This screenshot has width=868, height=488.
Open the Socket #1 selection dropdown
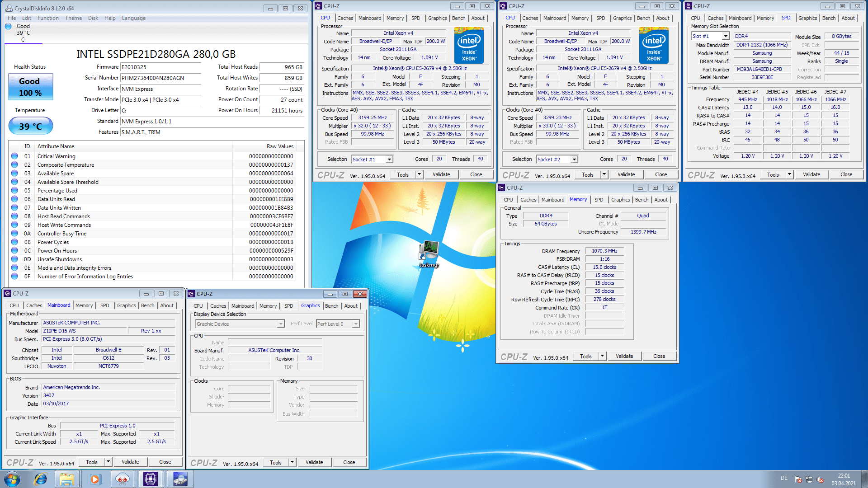(389, 160)
